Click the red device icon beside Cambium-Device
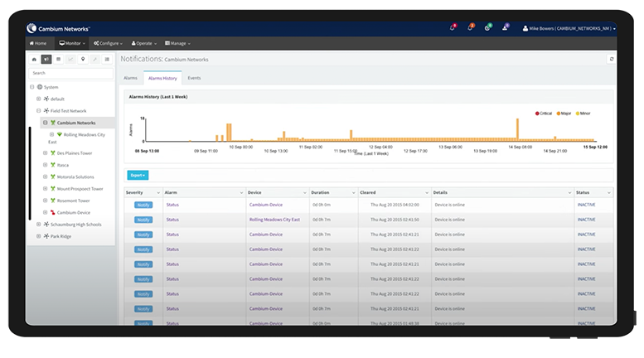 click(53, 213)
